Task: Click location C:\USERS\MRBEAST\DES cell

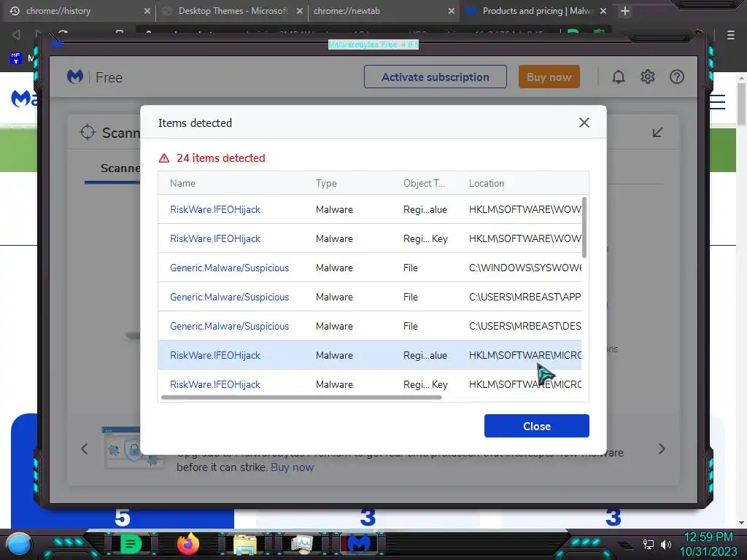Action: point(525,326)
